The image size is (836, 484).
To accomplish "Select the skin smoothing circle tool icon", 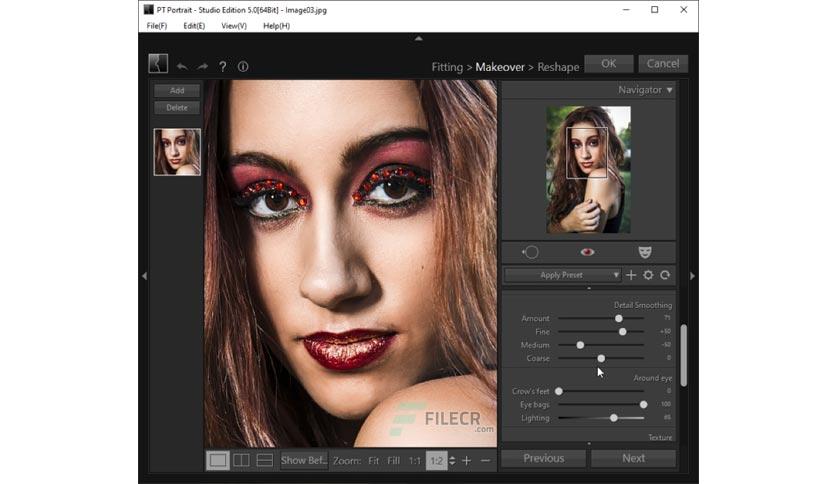I will pos(530,252).
